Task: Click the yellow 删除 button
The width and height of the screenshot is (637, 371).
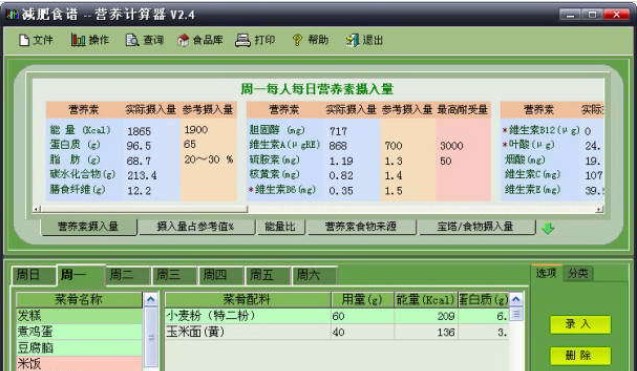Action: pos(580,356)
